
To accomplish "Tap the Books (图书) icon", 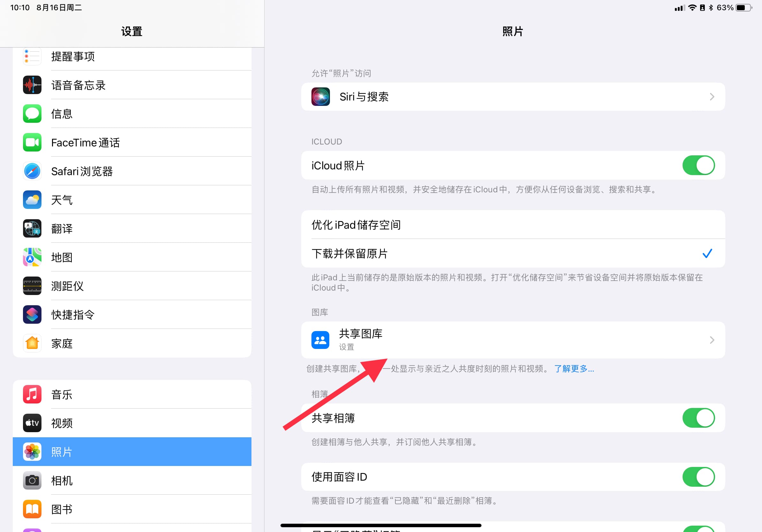I will pyautogui.click(x=32, y=509).
